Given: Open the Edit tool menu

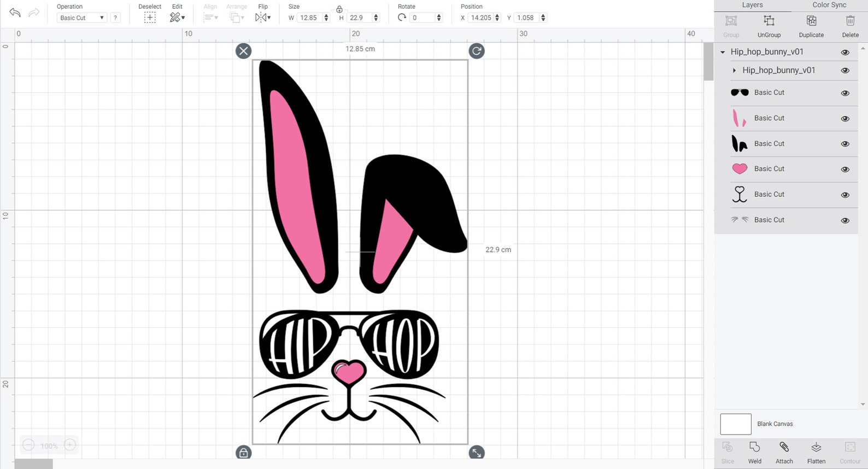Looking at the screenshot, I should pyautogui.click(x=177, y=17).
